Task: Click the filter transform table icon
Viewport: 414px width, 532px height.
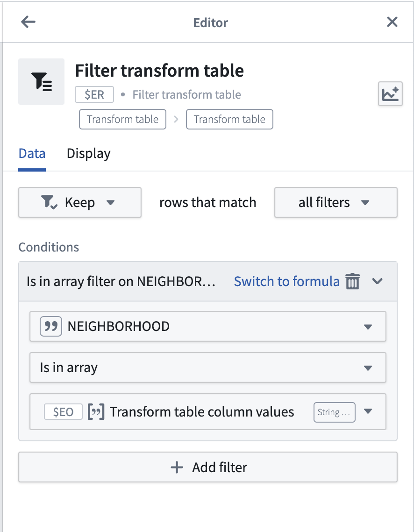Action: [42, 81]
